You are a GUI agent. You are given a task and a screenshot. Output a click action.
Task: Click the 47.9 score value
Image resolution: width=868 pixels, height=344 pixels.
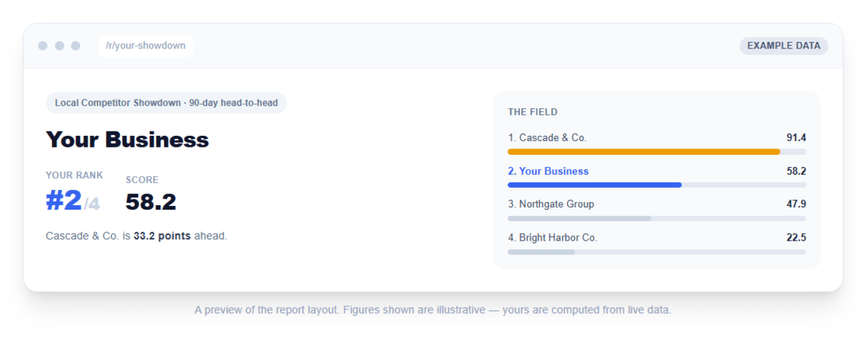pyautogui.click(x=796, y=204)
